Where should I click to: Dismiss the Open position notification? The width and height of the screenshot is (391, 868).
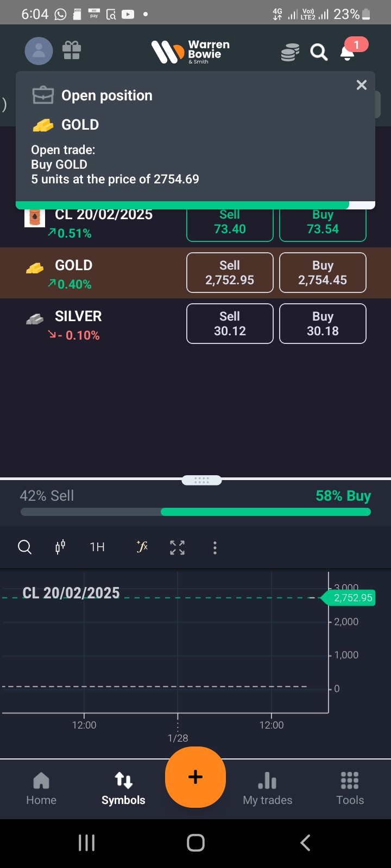362,85
